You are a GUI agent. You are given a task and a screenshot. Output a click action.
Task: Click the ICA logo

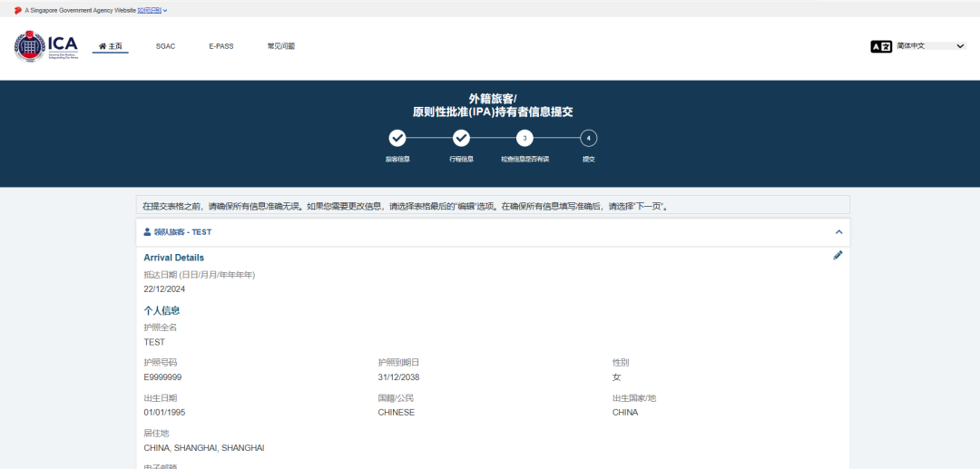pos(46,47)
